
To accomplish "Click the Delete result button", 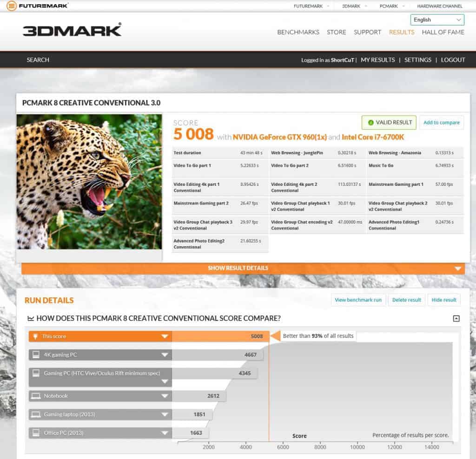I will (406, 300).
